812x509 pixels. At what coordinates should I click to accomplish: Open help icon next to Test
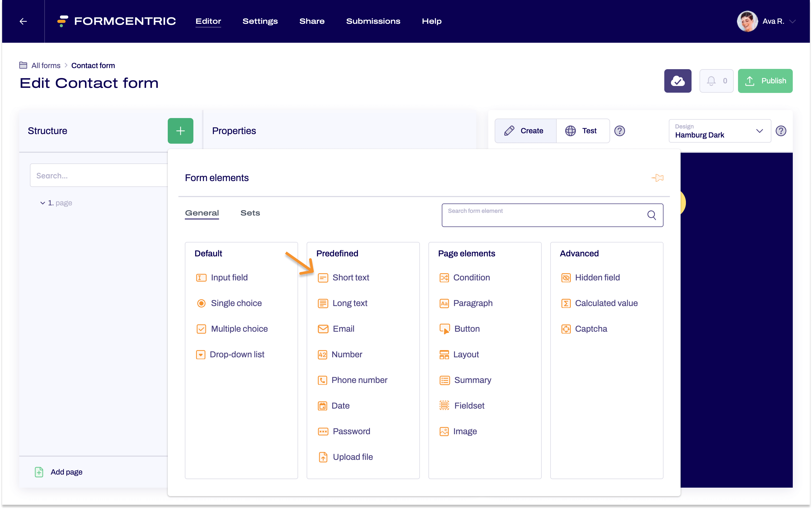(619, 131)
